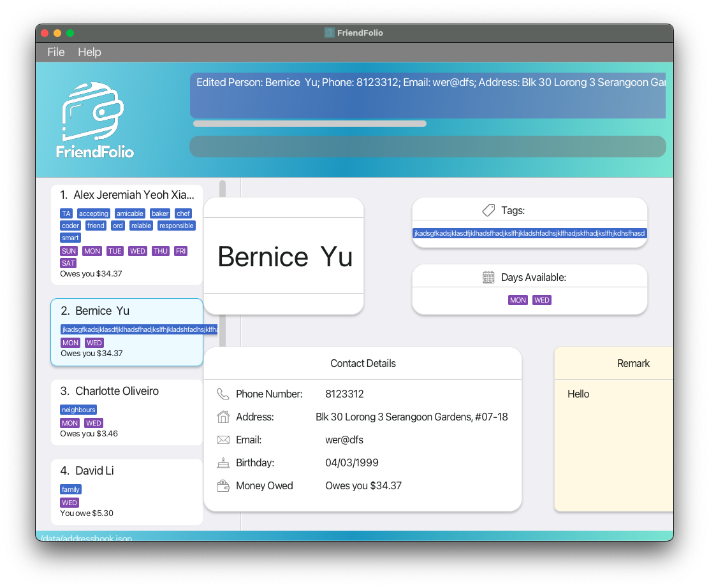Click the Remark heading
This screenshot has width=709, height=588.
point(633,363)
